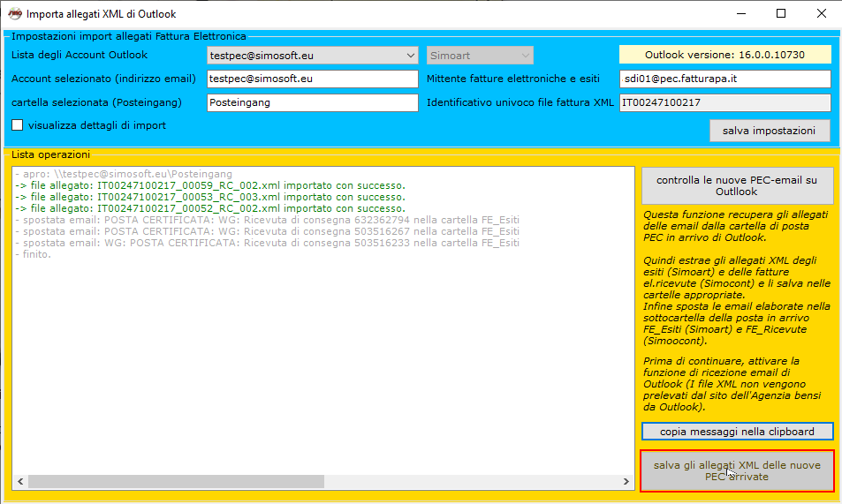The width and height of the screenshot is (842, 504).
Task: Click the 'Mittente fatture elettroniche e esiti' field
Action: (x=724, y=79)
